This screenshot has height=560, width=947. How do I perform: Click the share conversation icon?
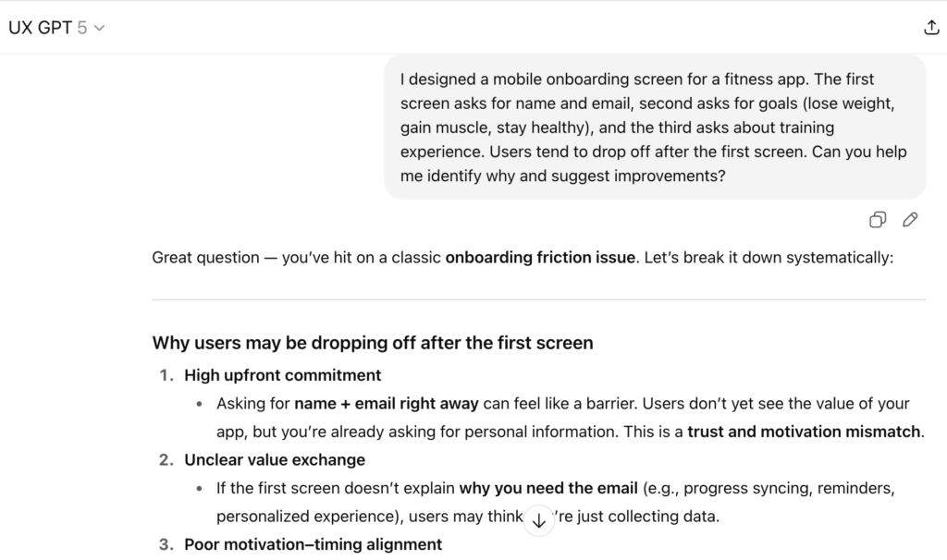[931, 28]
